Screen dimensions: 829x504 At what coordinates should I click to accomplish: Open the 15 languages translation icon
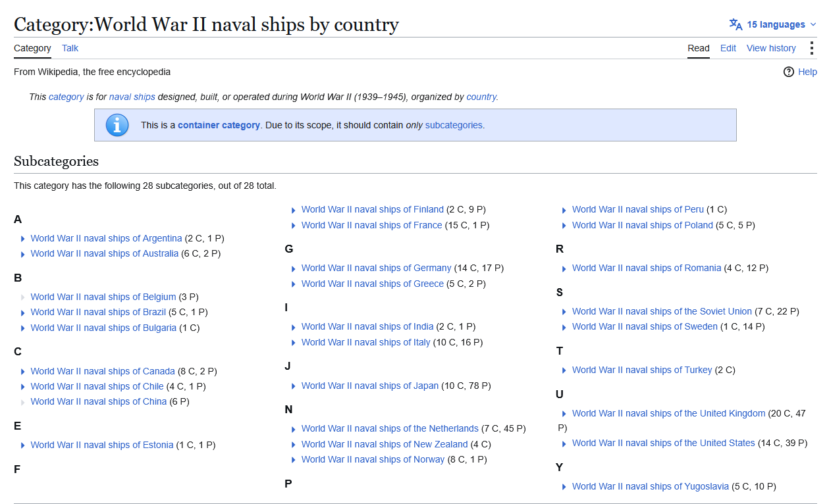735,24
